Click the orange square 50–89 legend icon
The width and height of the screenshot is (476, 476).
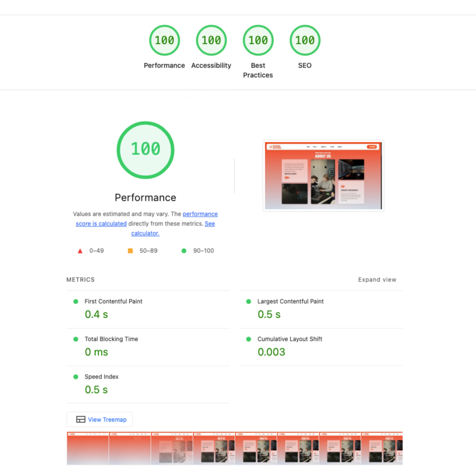130,251
